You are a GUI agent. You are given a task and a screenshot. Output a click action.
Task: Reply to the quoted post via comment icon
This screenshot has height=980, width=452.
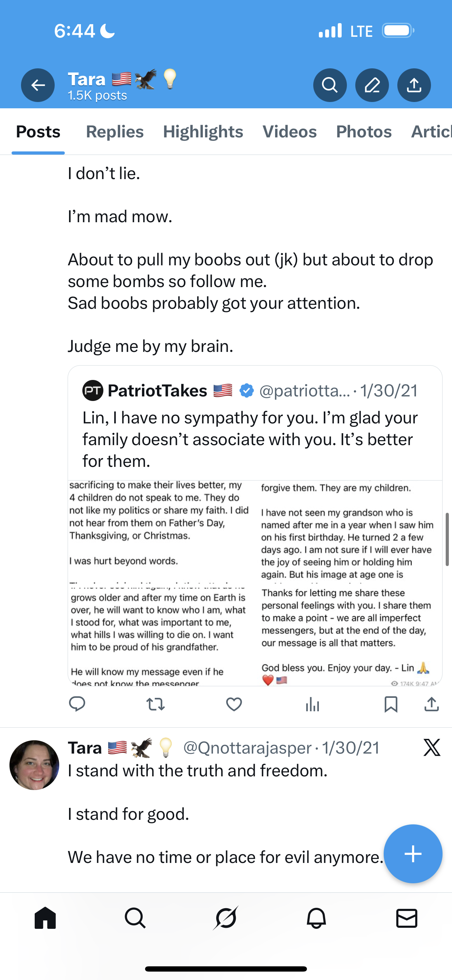click(x=77, y=704)
